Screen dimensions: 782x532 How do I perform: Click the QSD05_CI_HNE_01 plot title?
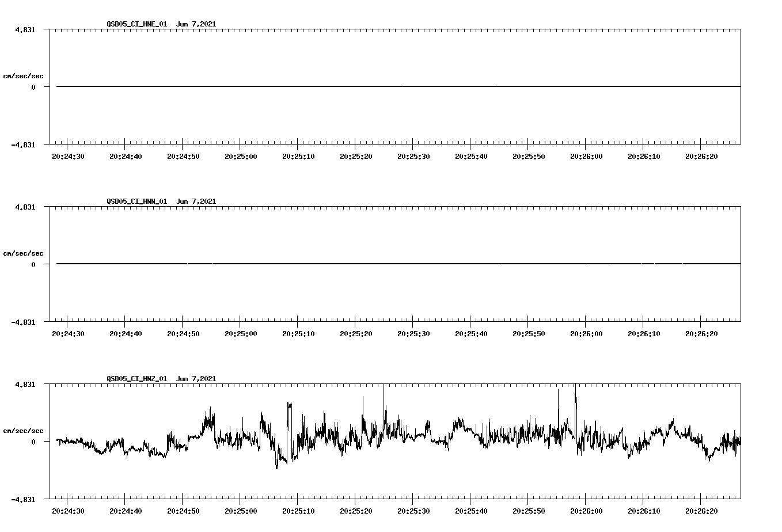pyautogui.click(x=161, y=24)
